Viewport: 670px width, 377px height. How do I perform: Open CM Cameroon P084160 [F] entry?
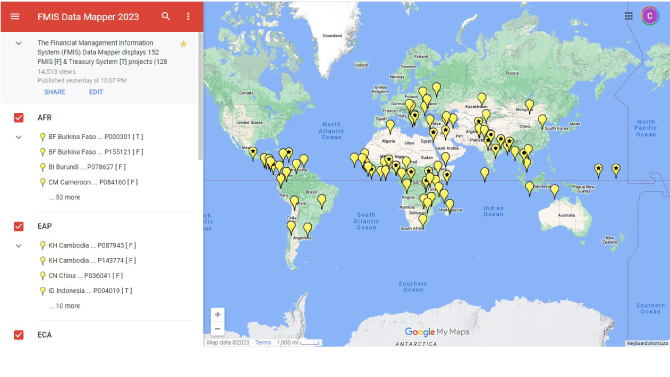(93, 182)
